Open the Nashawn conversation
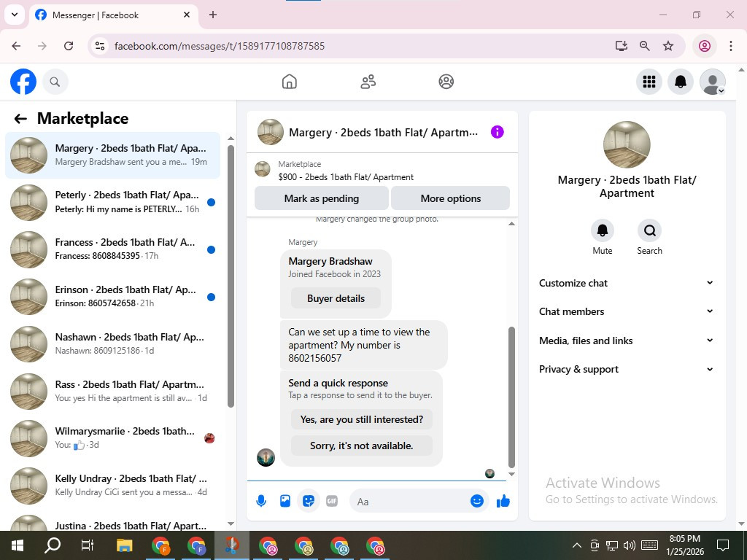 113,344
